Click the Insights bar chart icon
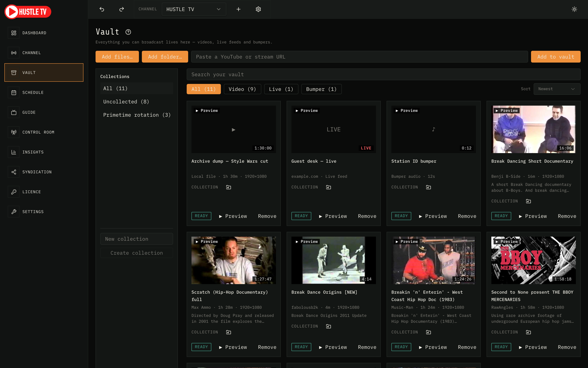This screenshot has width=588, height=368. tap(14, 152)
